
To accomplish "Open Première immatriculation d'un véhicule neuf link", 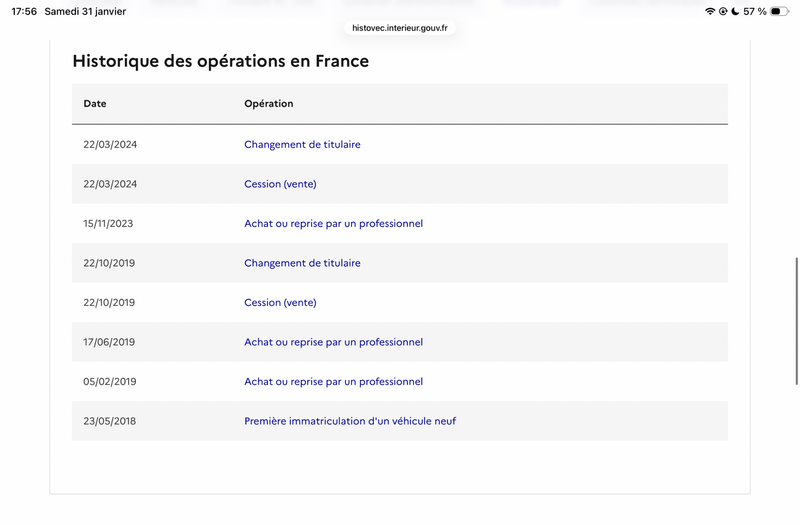I will click(x=350, y=421).
